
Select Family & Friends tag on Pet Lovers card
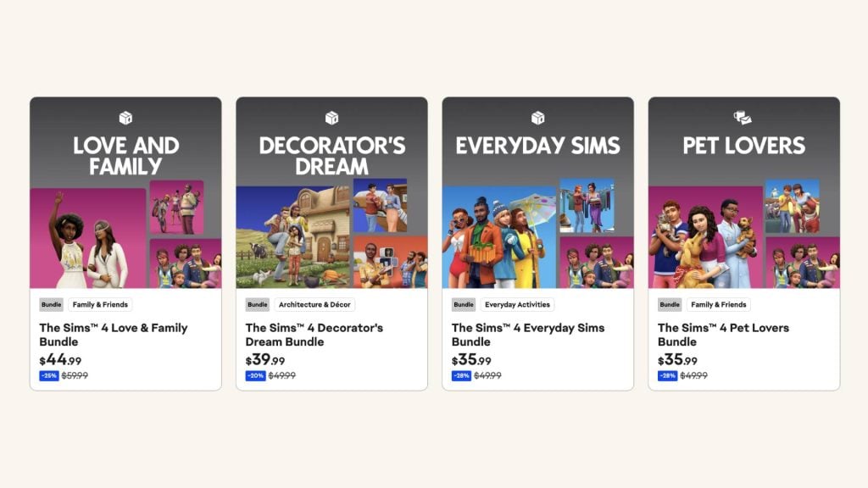(x=719, y=304)
